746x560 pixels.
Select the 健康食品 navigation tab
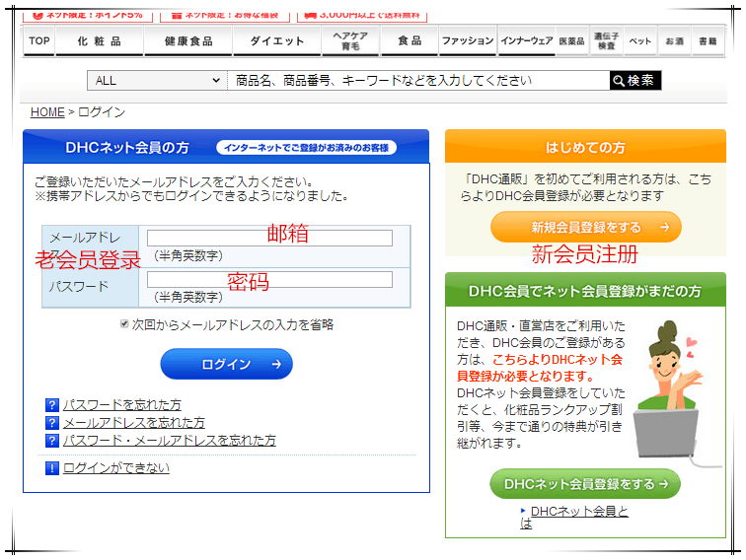pyautogui.click(x=188, y=41)
